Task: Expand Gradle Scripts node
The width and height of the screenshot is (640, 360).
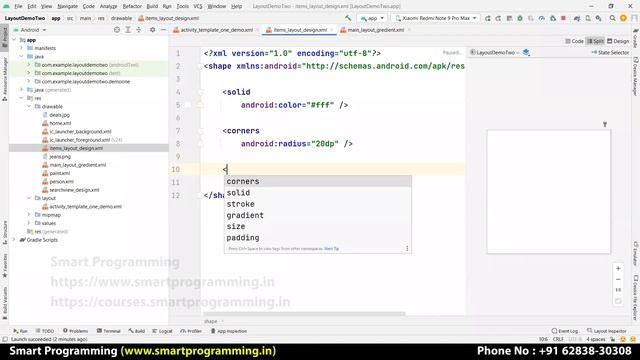Action: click(x=14, y=240)
